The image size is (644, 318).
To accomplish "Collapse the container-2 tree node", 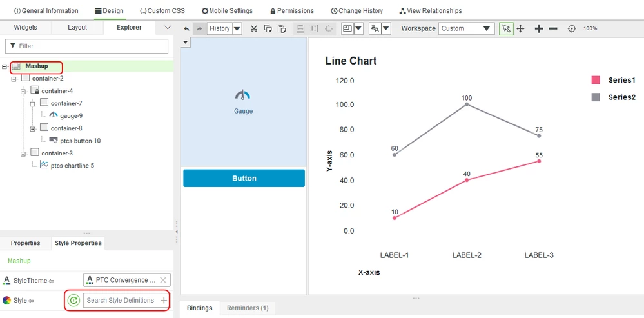I will coord(14,79).
